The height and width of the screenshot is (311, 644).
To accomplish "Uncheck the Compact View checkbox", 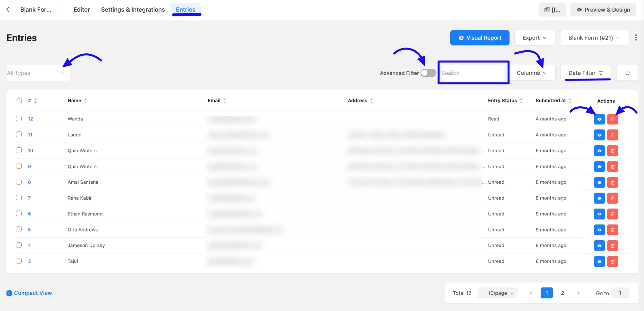I will click(9, 293).
